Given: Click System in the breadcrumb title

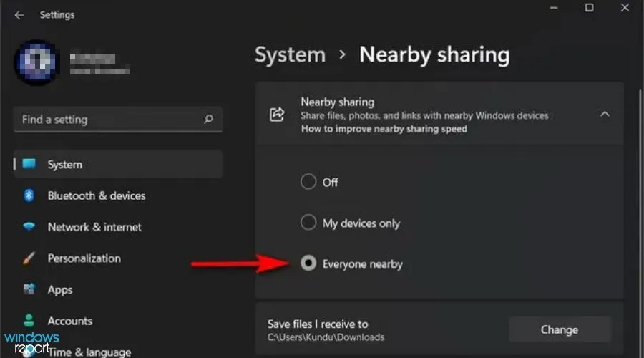Looking at the screenshot, I should pyautogui.click(x=289, y=55).
